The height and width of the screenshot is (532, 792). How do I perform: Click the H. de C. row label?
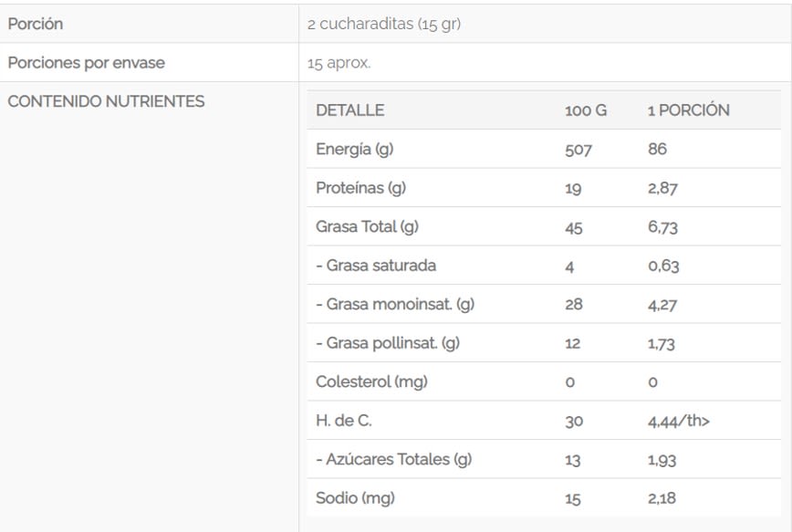(x=344, y=421)
